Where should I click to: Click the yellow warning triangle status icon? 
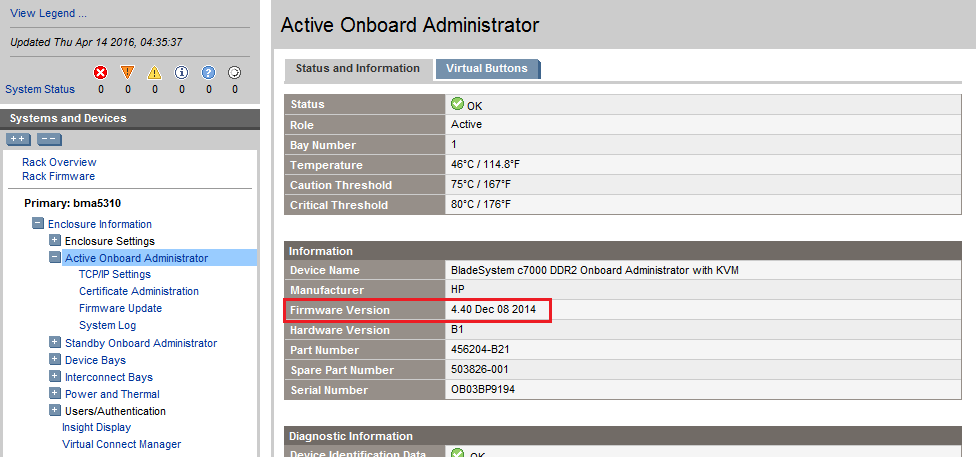(154, 73)
